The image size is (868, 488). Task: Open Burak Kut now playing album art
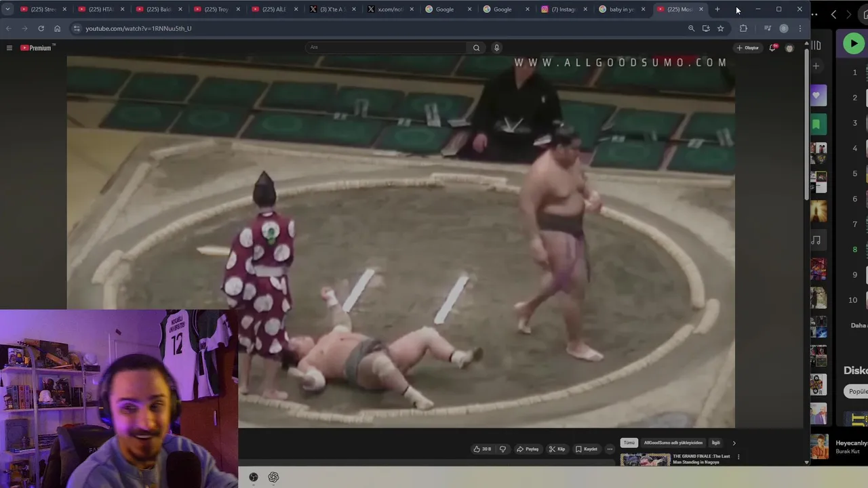819,447
